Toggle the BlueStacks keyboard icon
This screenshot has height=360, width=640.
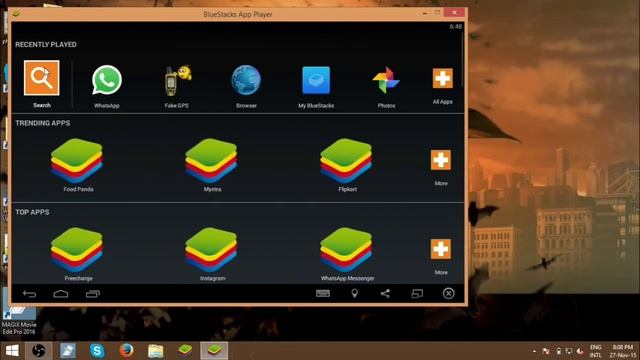(323, 293)
